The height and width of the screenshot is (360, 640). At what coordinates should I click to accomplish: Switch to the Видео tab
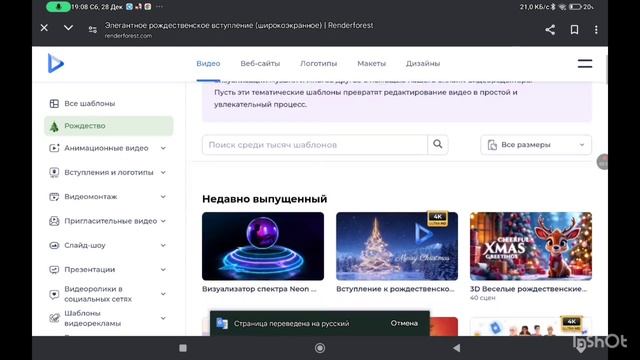(208, 64)
